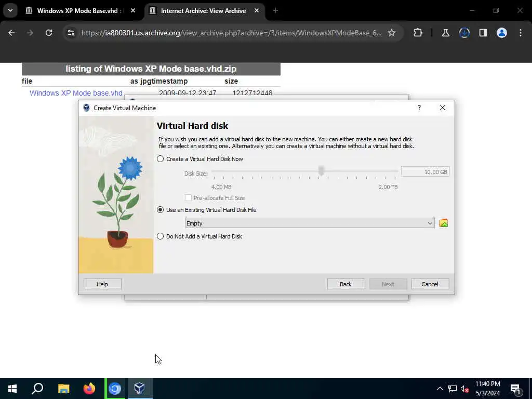Open the tab search dropdown arrow
532x399 pixels.
tap(10, 10)
